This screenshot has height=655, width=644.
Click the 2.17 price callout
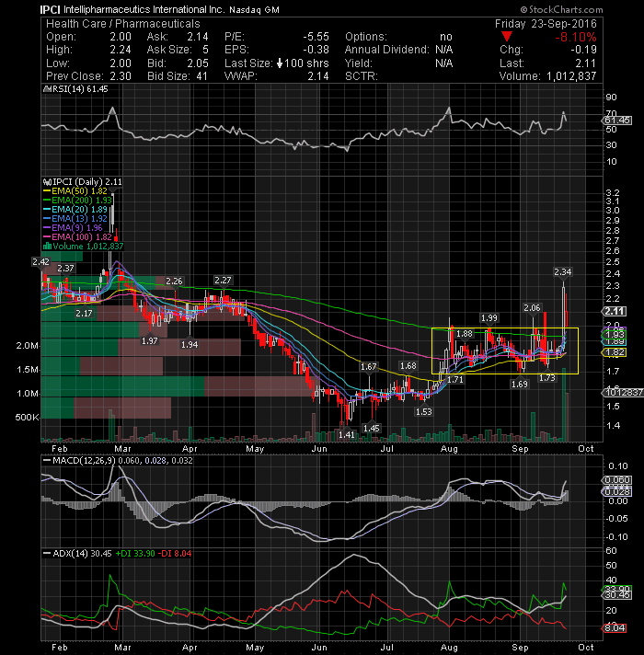[x=84, y=313]
